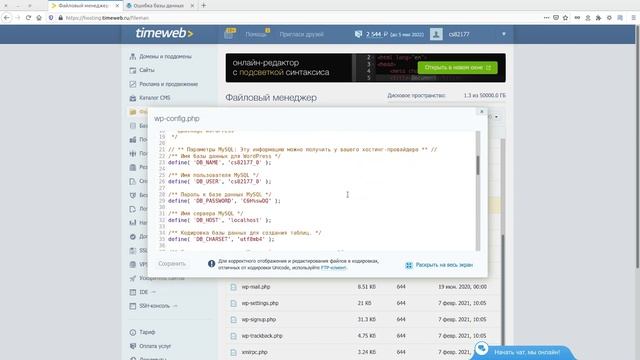The height and width of the screenshot is (360, 640).
Task: Reload the page with the browser refresh icon
Action: point(28,18)
